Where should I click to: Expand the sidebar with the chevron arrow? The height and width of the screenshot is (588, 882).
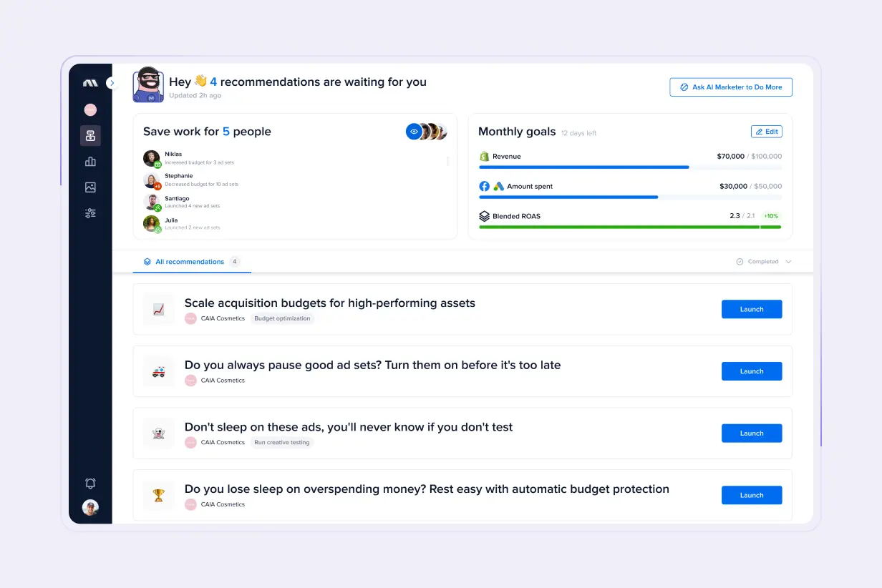point(112,83)
